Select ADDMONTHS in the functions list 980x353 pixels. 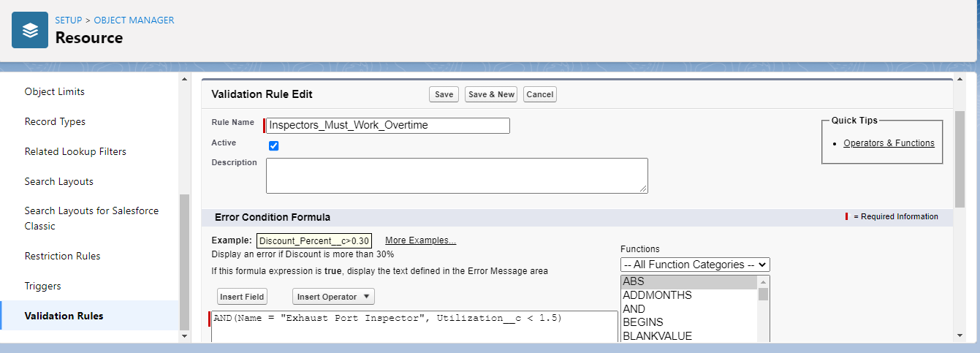690,295
